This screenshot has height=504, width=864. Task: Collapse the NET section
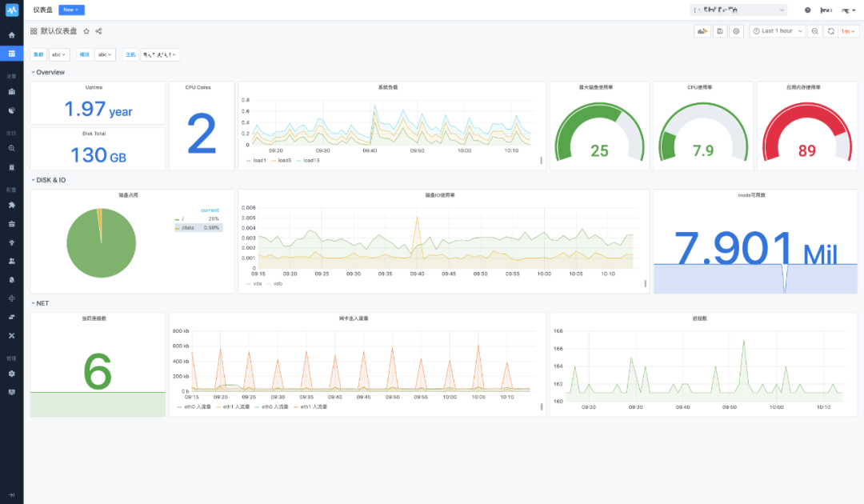(40, 303)
